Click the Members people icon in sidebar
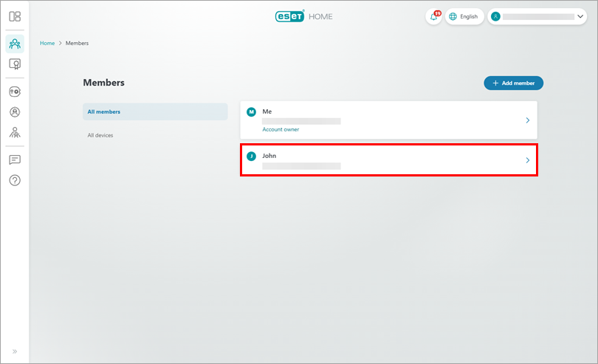This screenshot has width=598, height=364. [x=15, y=44]
